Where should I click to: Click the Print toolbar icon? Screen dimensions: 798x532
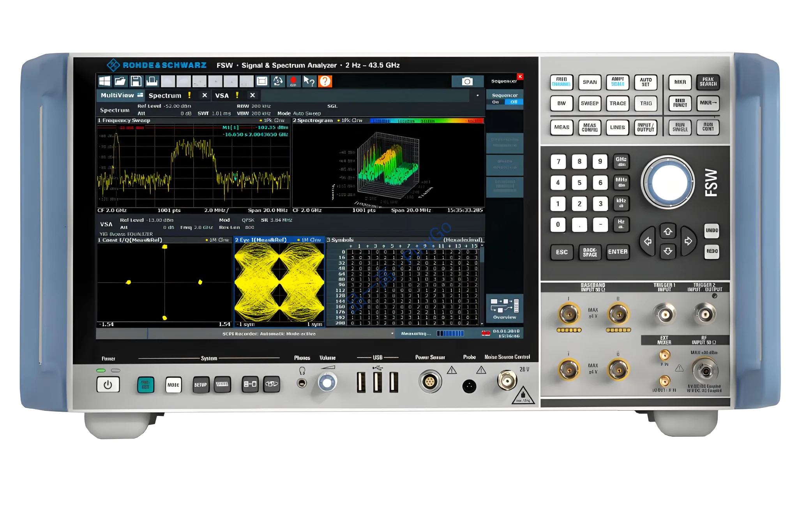tap(152, 81)
